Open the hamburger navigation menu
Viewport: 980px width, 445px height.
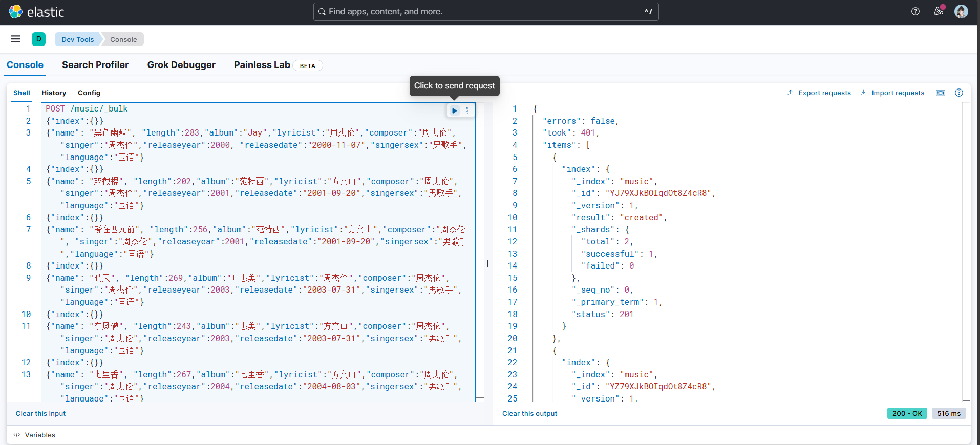tap(16, 39)
